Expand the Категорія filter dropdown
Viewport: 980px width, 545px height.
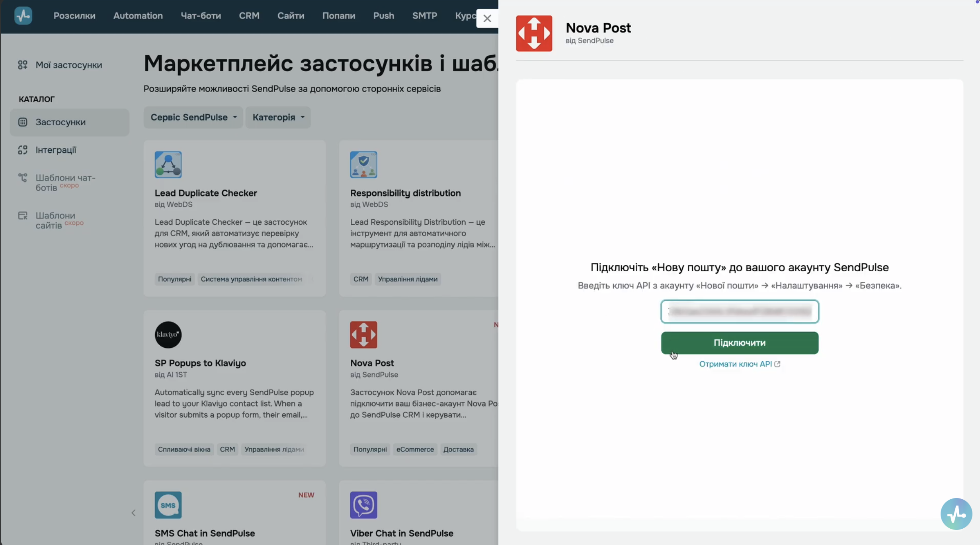tap(278, 117)
